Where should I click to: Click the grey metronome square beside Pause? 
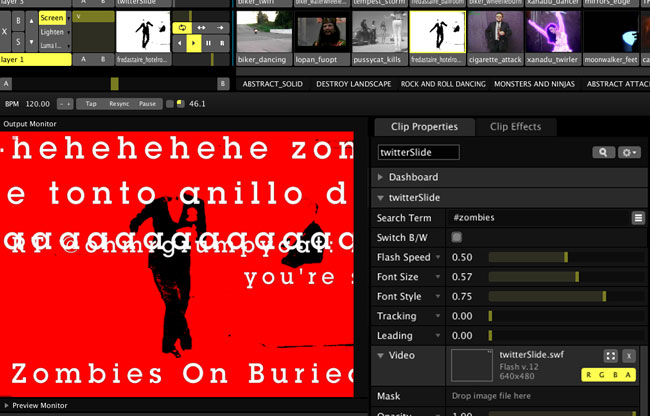170,104
